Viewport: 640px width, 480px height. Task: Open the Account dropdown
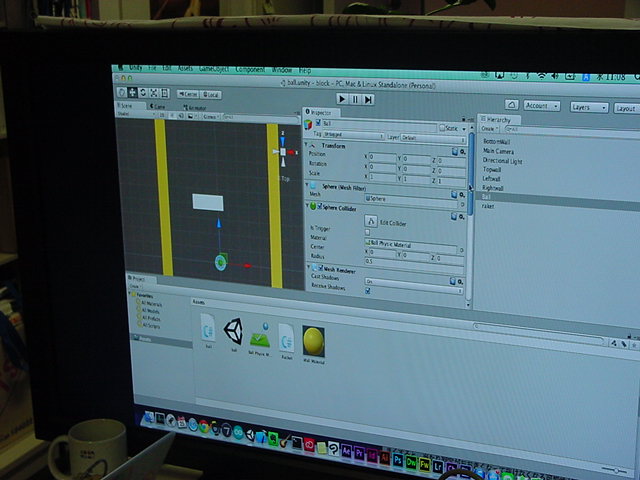541,106
